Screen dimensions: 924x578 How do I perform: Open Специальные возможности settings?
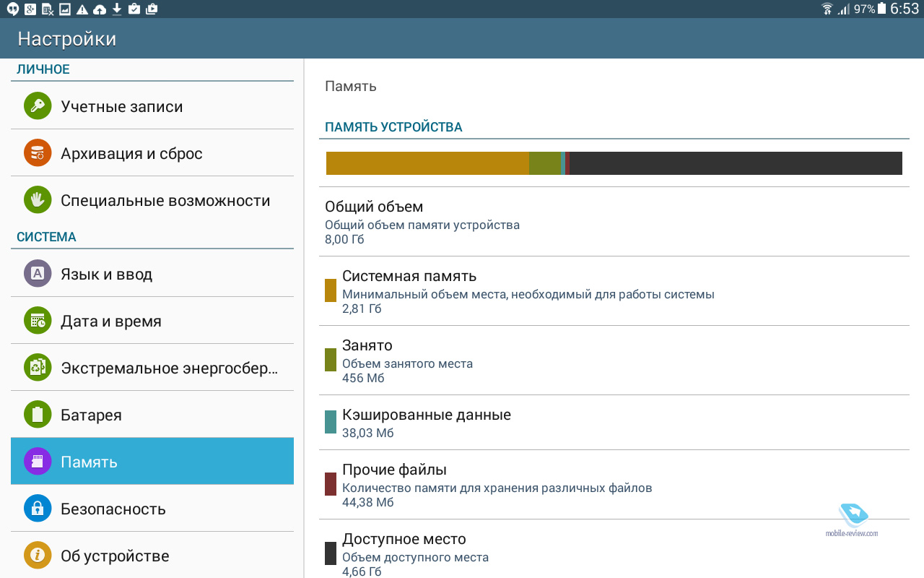click(x=152, y=200)
